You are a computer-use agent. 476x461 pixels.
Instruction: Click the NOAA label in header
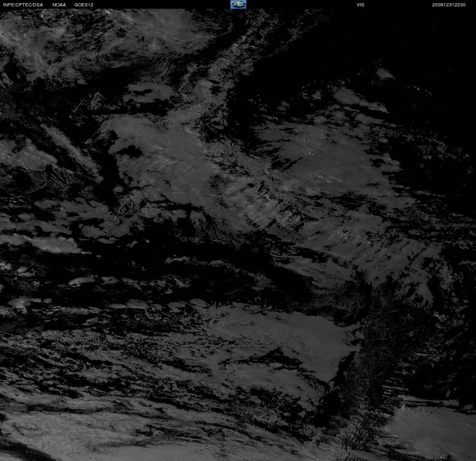click(59, 5)
